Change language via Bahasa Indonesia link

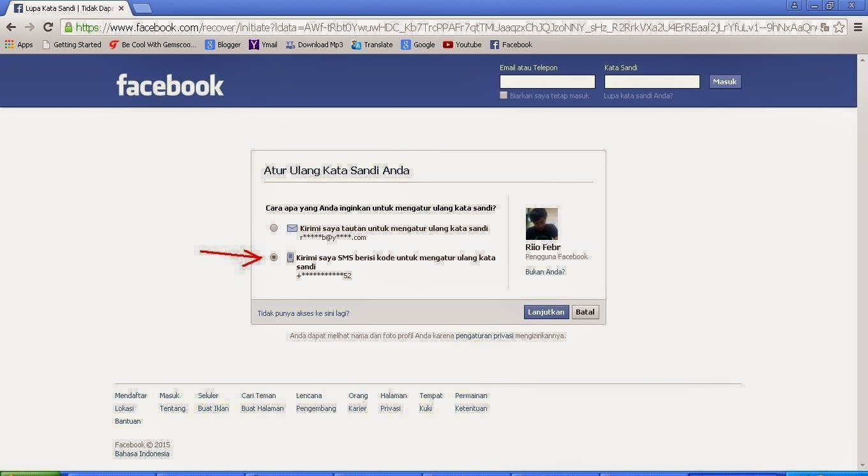point(142,454)
